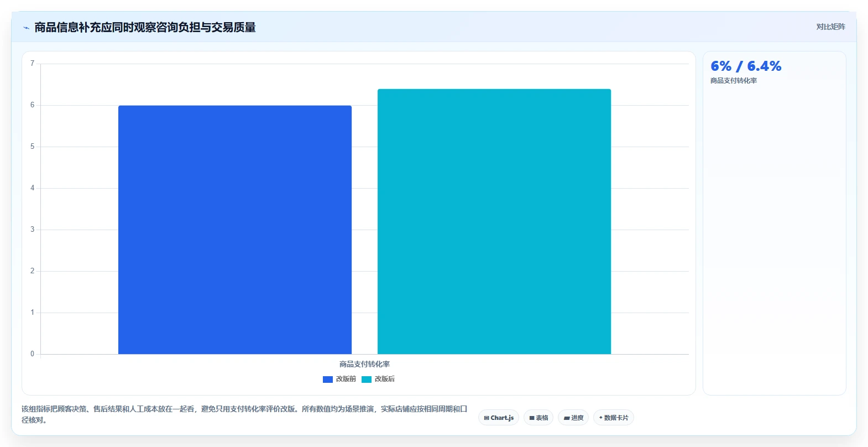Click the title 商品信息补充应同时观察咨询负担与交易质量
The image size is (868, 447).
pyautogui.click(x=145, y=28)
